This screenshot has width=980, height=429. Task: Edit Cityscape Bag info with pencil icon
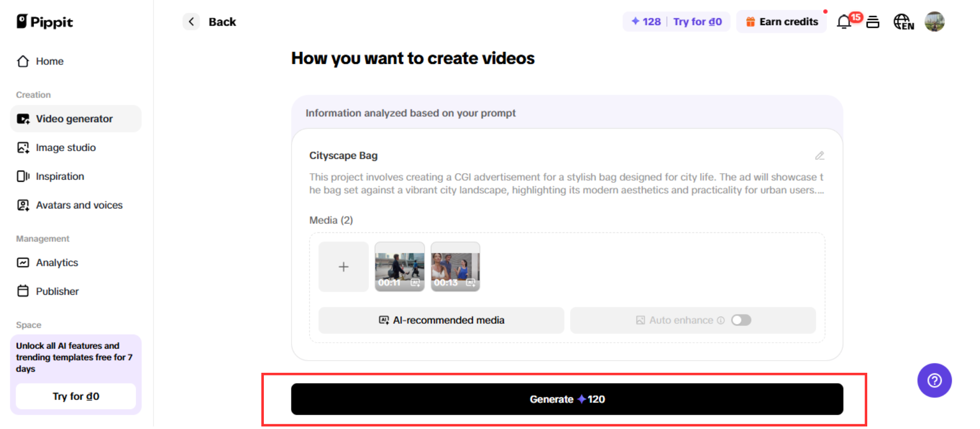click(x=820, y=156)
